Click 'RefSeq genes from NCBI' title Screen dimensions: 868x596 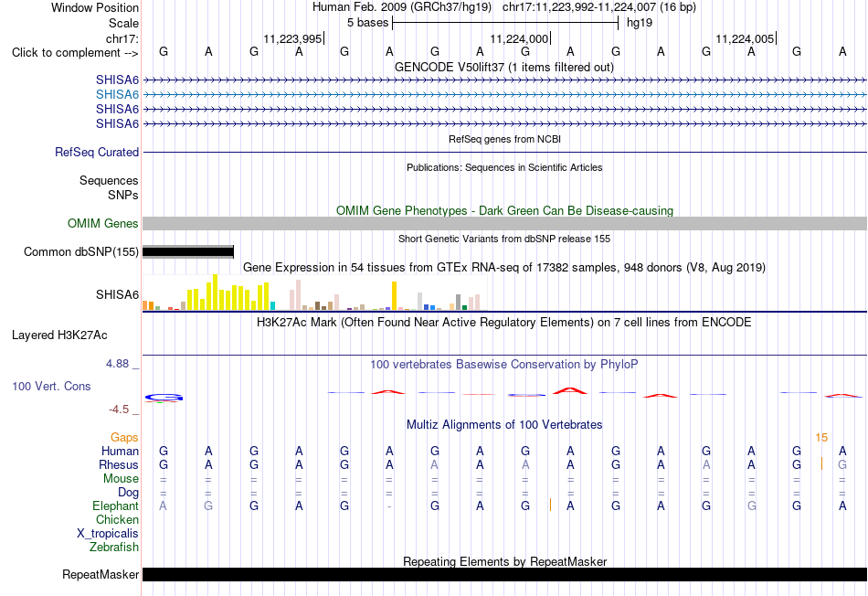tap(504, 139)
